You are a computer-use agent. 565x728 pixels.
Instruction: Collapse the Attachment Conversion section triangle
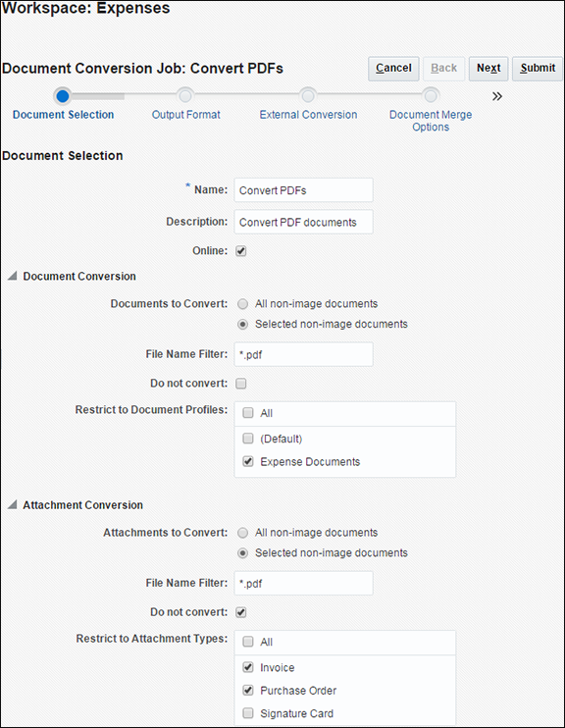pyautogui.click(x=13, y=504)
